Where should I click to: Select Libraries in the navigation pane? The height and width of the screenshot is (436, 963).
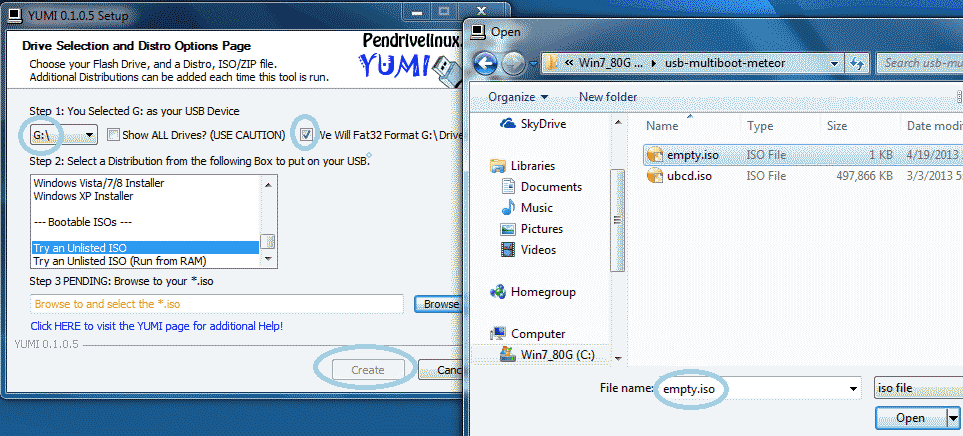click(x=532, y=166)
